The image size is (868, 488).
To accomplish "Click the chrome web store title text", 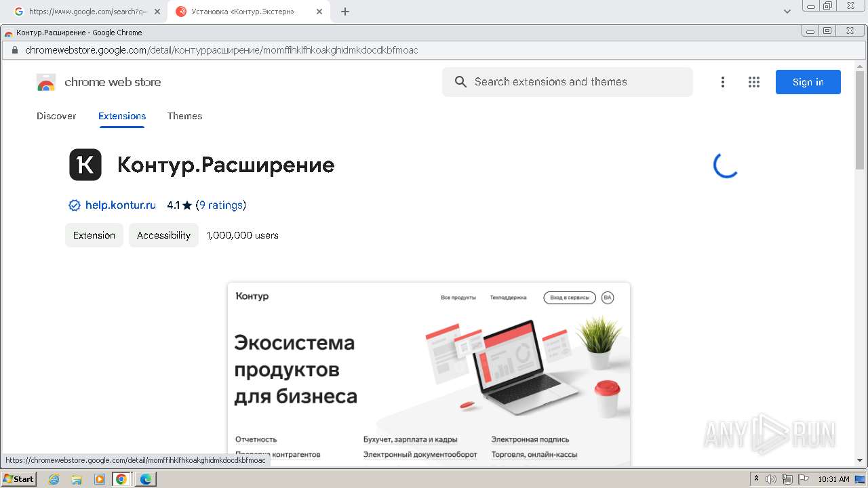I will pos(113,82).
